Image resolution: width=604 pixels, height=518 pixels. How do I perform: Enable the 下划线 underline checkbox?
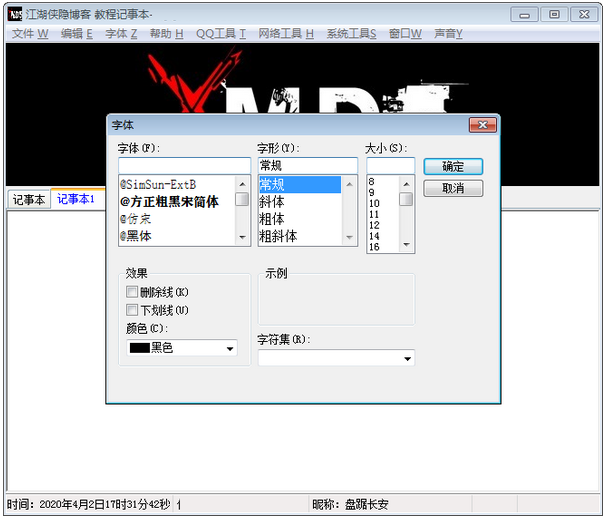(132, 310)
